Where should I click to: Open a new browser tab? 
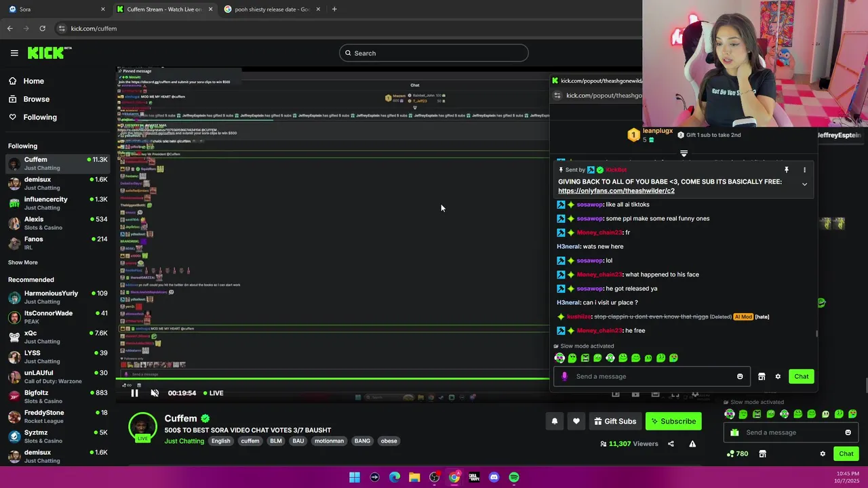pyautogui.click(x=334, y=9)
